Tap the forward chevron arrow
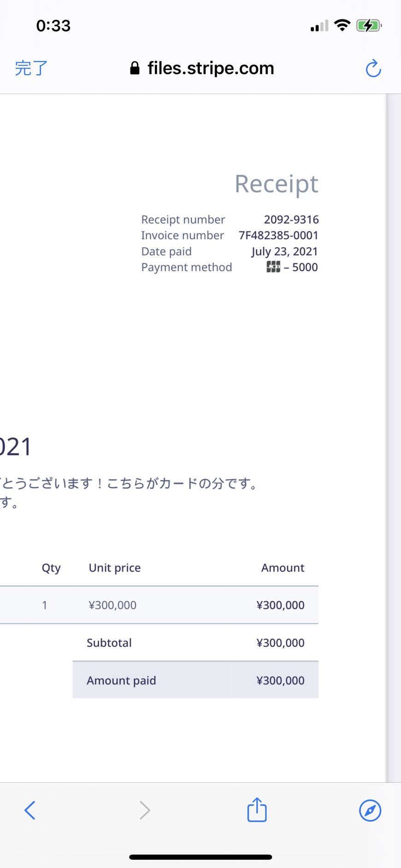 click(x=145, y=810)
